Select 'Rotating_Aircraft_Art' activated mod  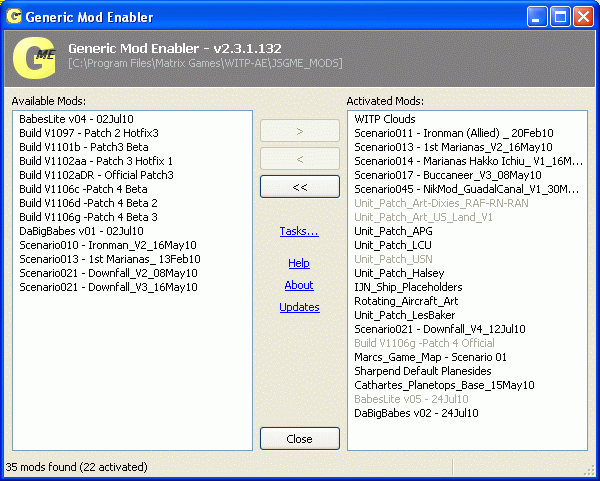point(406,301)
